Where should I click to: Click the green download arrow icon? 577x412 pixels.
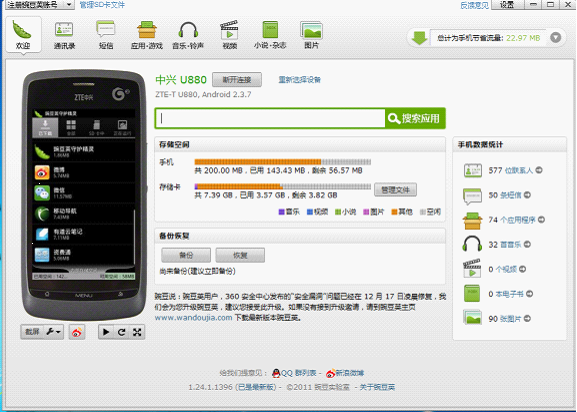click(419, 38)
